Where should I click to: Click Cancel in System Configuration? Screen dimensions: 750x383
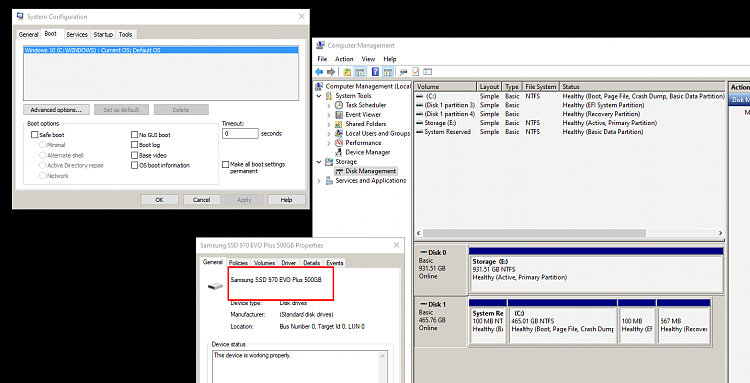pyautogui.click(x=201, y=200)
